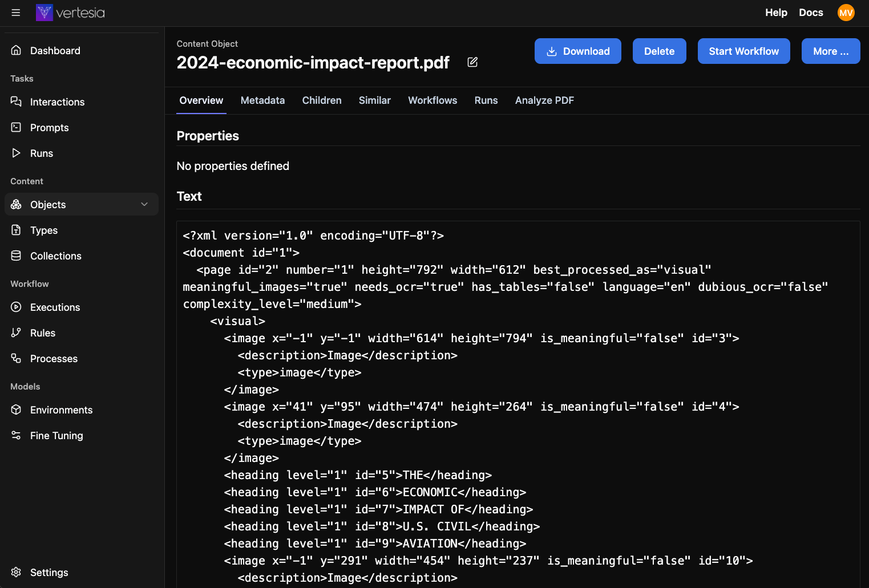The width and height of the screenshot is (869, 588).
Task: Open Executions in sidebar
Action: pyautogui.click(x=82, y=307)
